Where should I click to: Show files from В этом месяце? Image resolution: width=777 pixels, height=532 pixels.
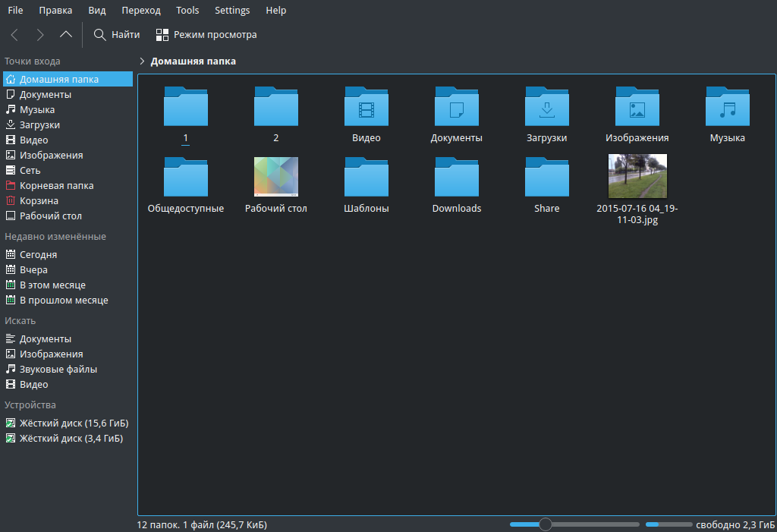click(x=68, y=285)
